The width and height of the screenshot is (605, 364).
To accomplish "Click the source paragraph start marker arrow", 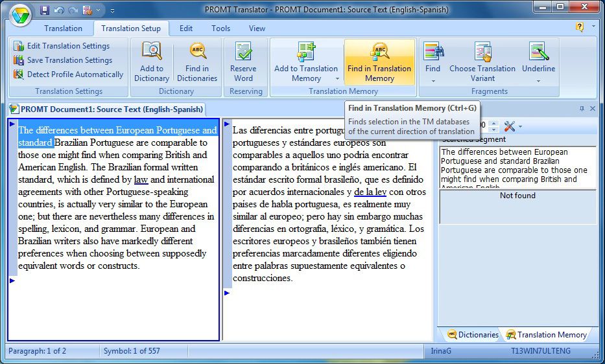I will (12, 124).
